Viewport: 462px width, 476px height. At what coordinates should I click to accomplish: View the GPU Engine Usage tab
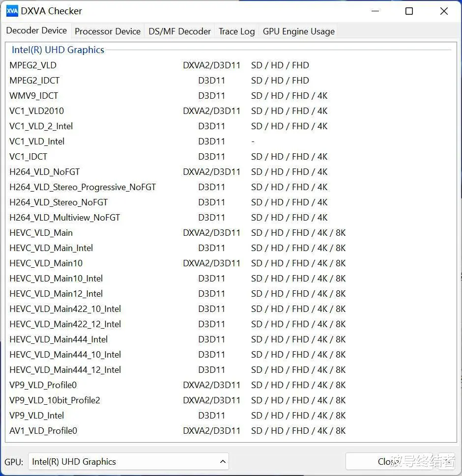point(298,31)
